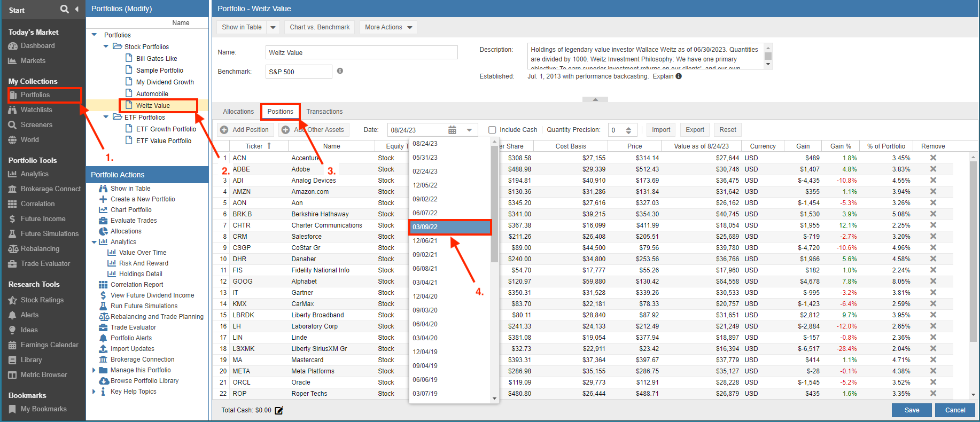Collapse the sidebar with the arrow icon

click(77, 9)
